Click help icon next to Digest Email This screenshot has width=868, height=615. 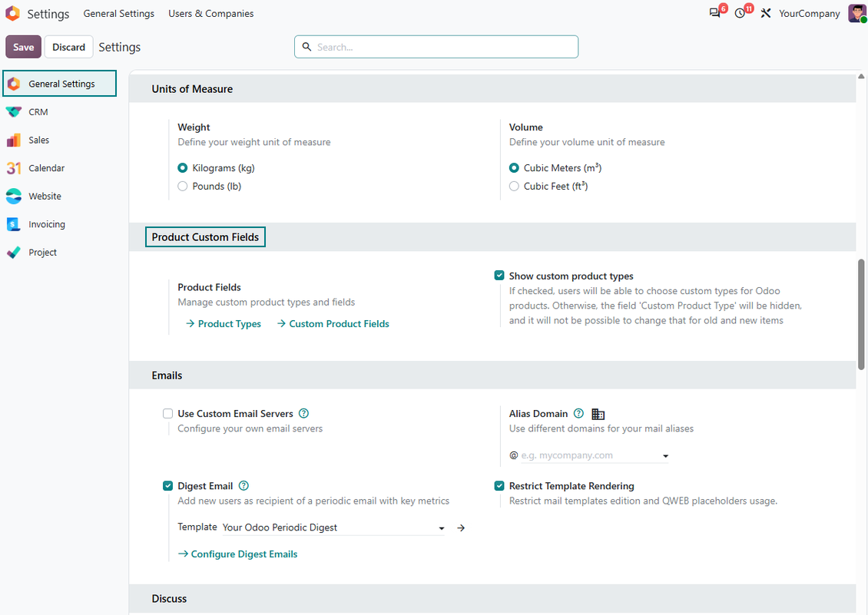244,486
